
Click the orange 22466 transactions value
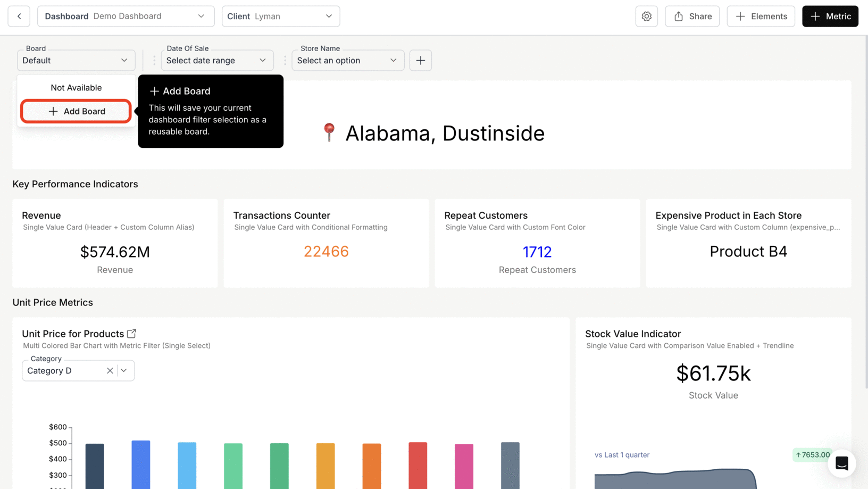coord(326,251)
